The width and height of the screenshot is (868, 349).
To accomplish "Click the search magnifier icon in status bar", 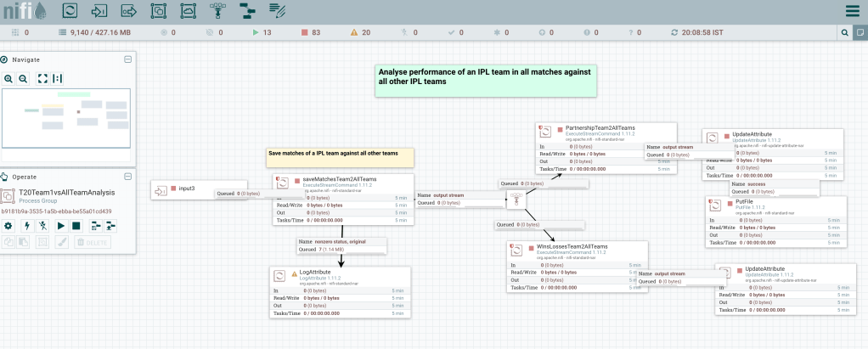I will (x=845, y=32).
